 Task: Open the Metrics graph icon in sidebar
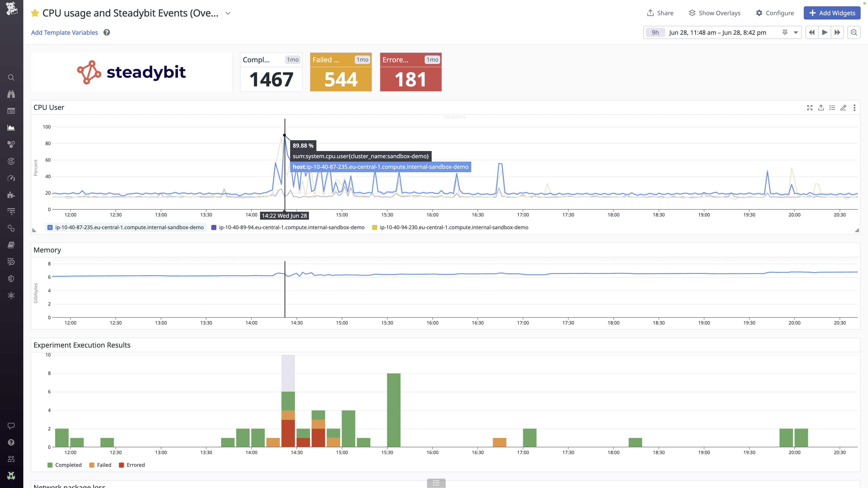pos(11,128)
